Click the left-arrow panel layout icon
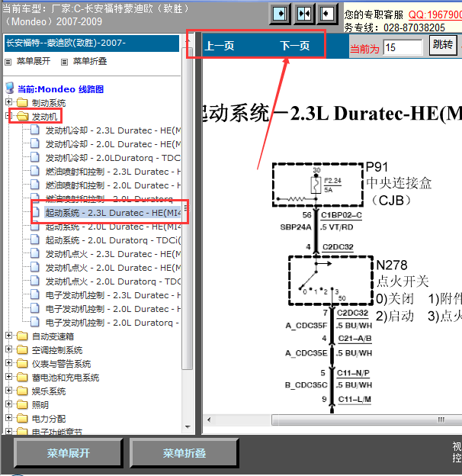The width and height of the screenshot is (462, 476). [327, 14]
